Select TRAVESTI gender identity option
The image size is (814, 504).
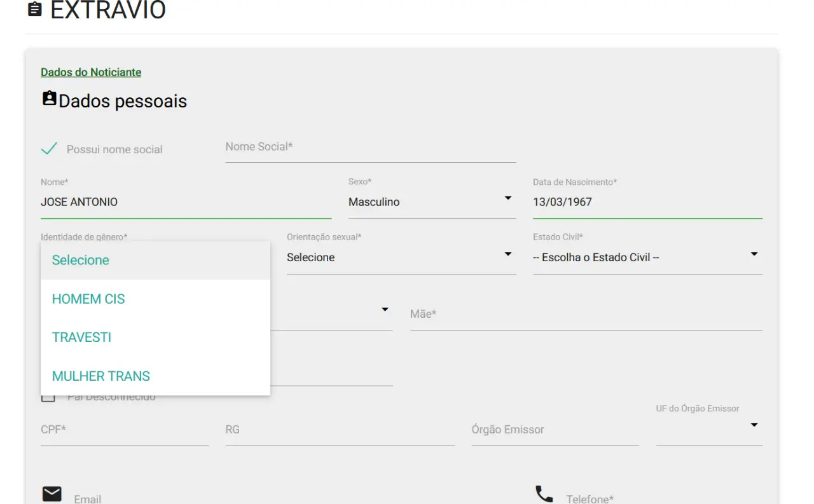[81, 337]
